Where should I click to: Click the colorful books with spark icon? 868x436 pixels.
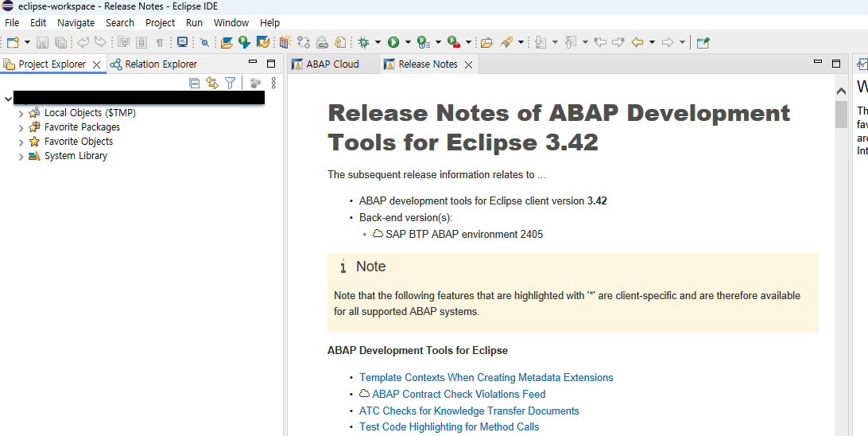point(285,42)
